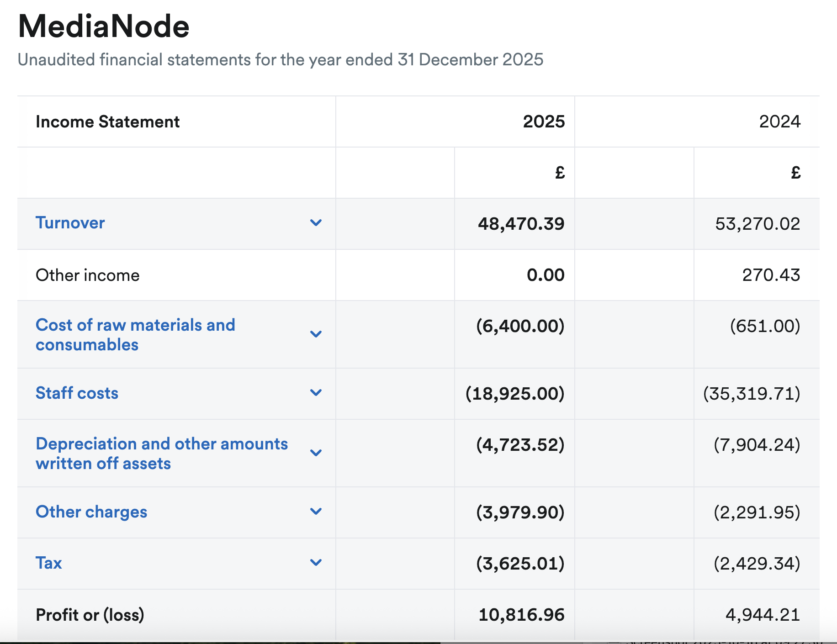The width and height of the screenshot is (837, 644).
Task: Open the Turnover link
Action: click(70, 223)
